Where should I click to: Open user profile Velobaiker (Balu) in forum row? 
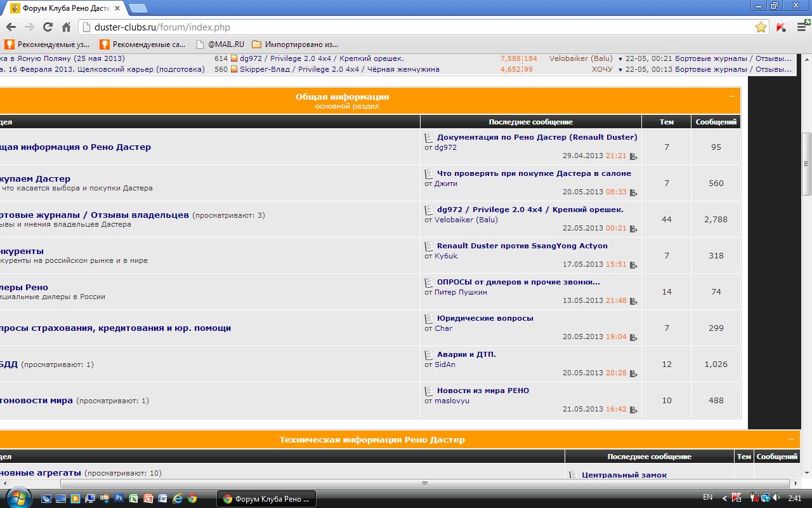click(466, 220)
